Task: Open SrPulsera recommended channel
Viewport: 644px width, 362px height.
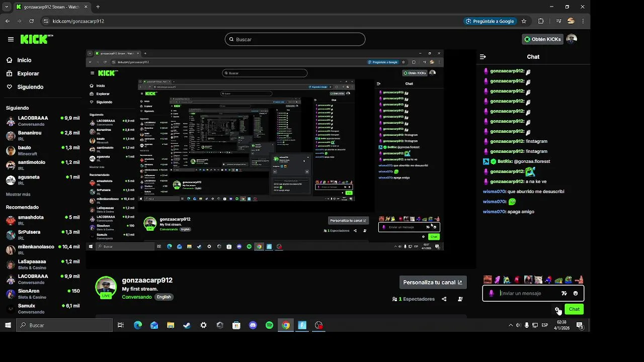Action: pyautogui.click(x=43, y=235)
